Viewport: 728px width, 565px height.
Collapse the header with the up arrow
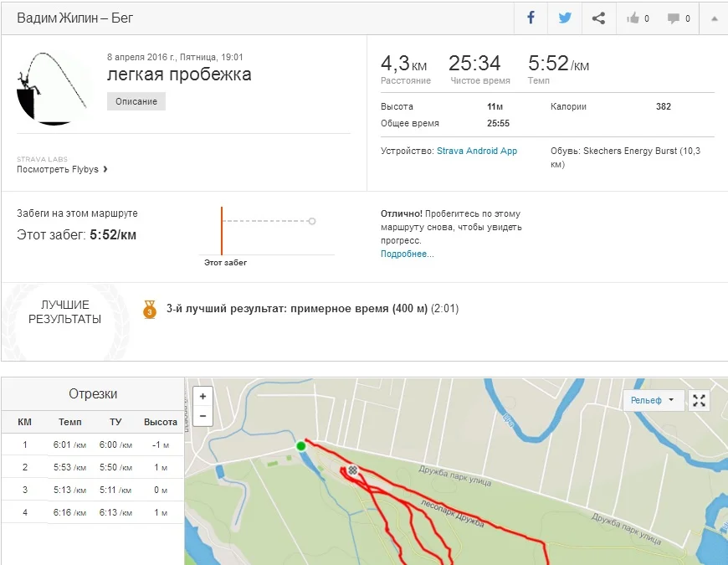714,18
